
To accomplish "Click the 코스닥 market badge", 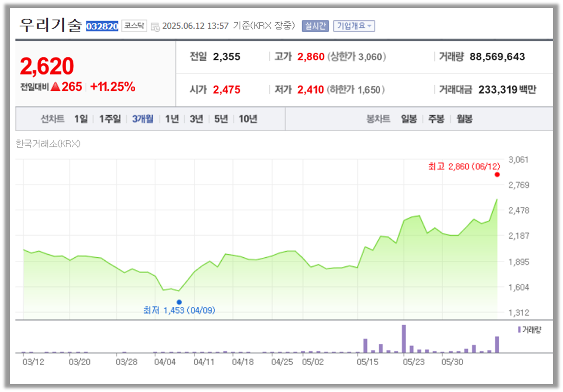I will tap(134, 26).
